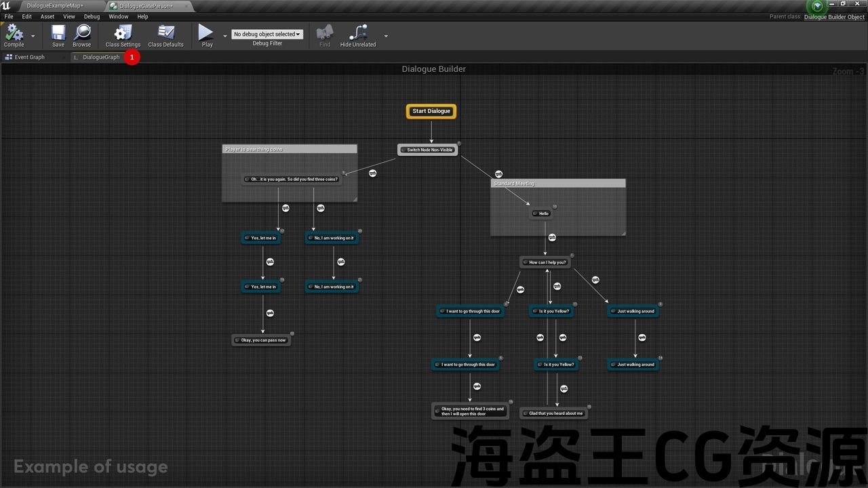Switch to the Event Graph tab
The image size is (868, 488).
pyautogui.click(x=29, y=58)
